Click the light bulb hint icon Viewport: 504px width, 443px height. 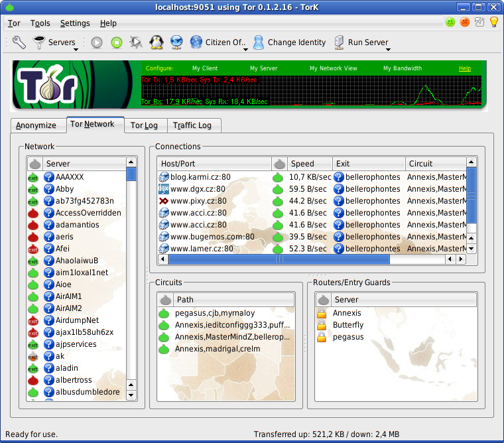[494, 22]
